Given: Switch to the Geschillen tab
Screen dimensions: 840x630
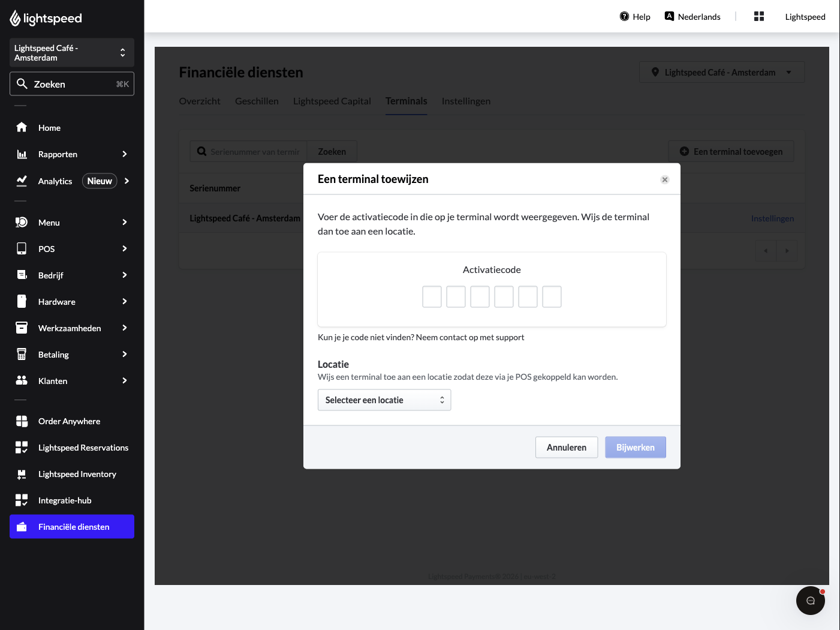Looking at the screenshot, I should point(257,101).
